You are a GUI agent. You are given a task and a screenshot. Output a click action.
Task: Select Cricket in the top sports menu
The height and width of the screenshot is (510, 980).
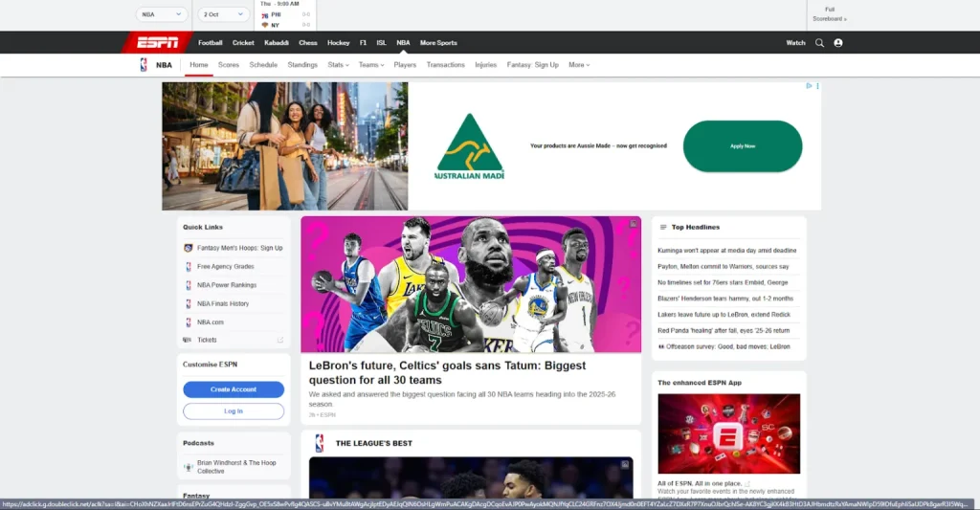(243, 43)
